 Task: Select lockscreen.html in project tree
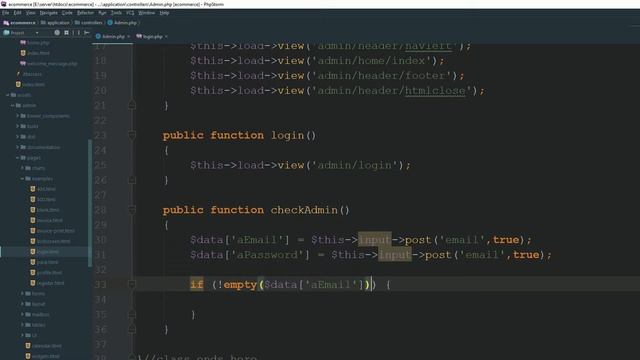tap(50, 241)
